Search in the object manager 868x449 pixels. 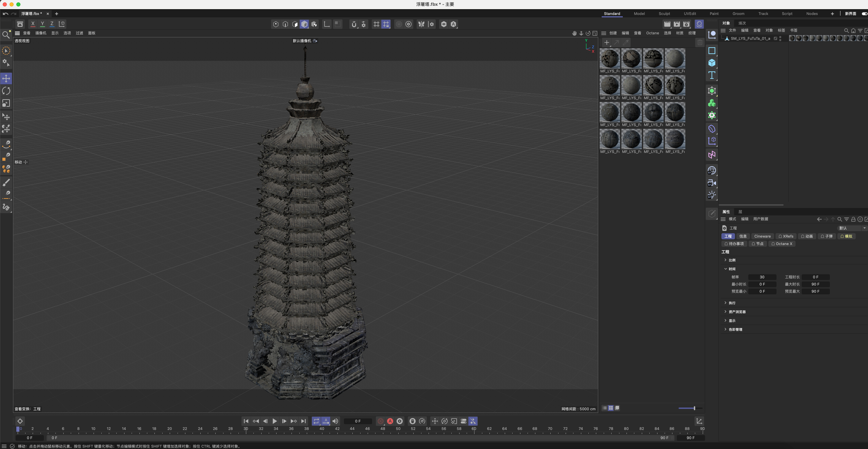[x=846, y=31]
